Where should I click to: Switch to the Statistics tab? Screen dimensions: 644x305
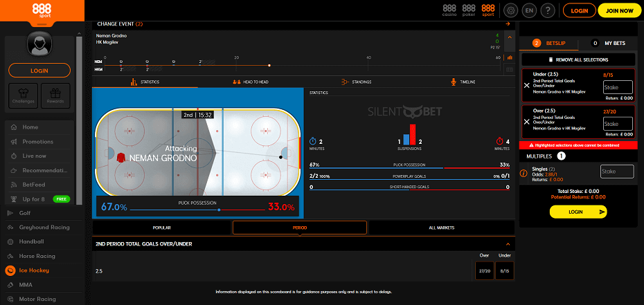pos(145,82)
